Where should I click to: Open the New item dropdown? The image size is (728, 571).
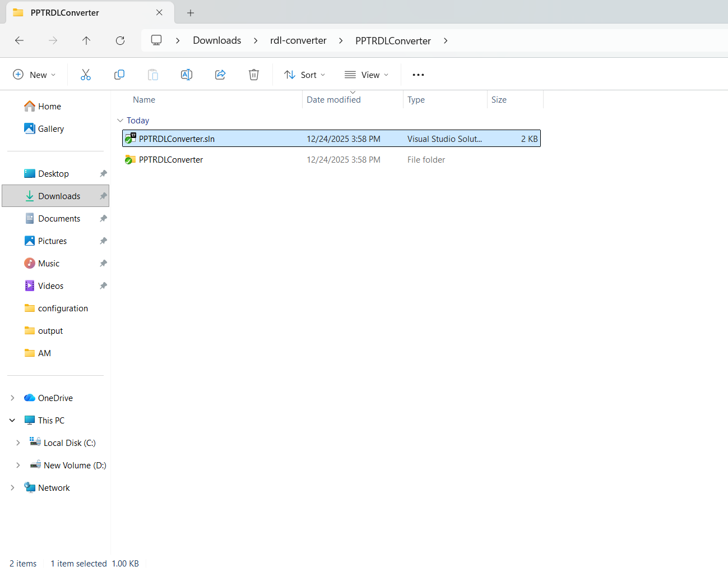34,74
